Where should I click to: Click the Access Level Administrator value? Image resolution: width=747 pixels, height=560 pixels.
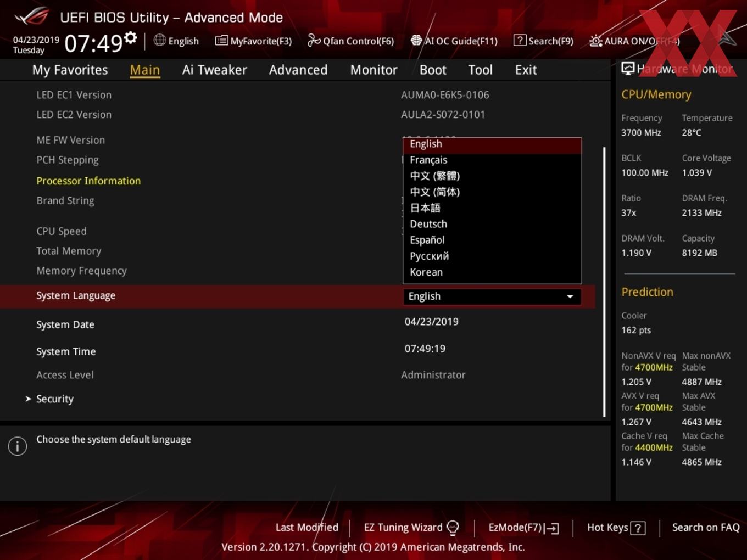pyautogui.click(x=433, y=375)
